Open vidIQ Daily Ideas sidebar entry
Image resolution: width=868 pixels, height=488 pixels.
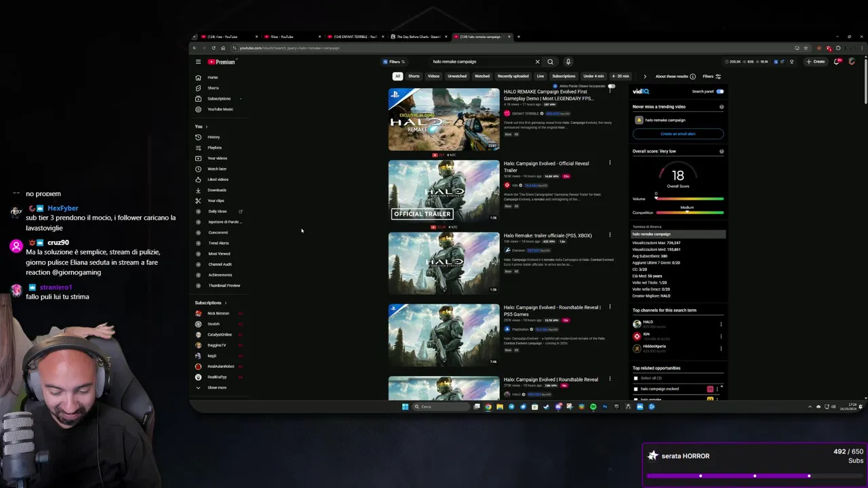pos(218,211)
